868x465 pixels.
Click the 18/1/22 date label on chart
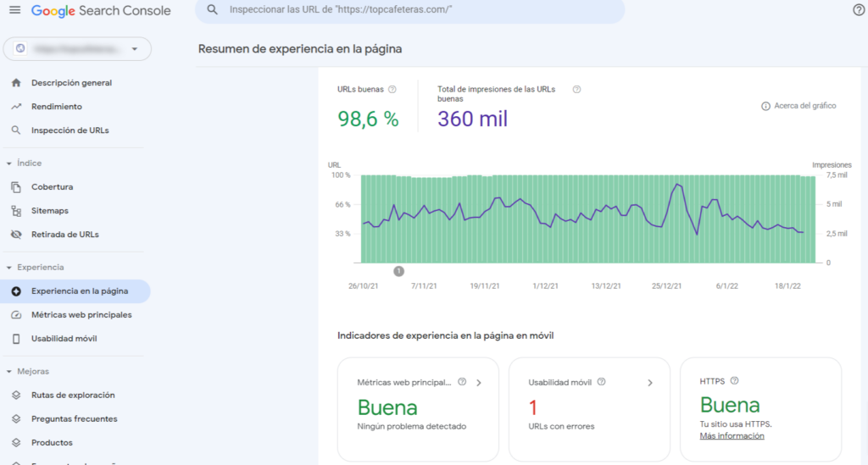[787, 285]
